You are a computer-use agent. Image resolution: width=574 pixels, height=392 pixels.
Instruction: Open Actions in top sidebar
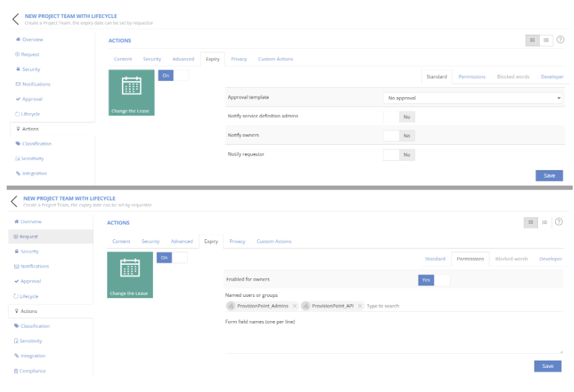click(52, 129)
